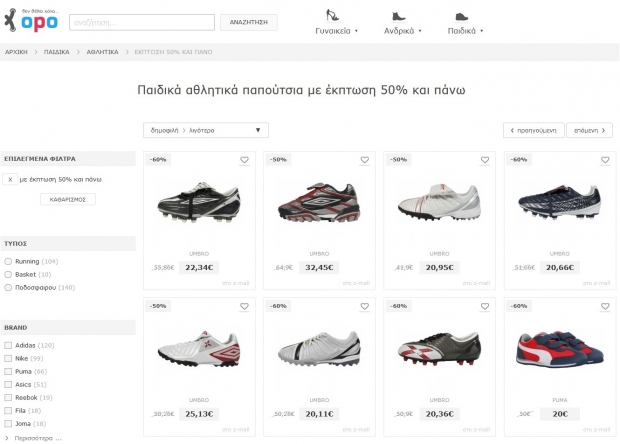Check the Puma brand checkbox
Screen dimensions: 620x444
coord(8,371)
